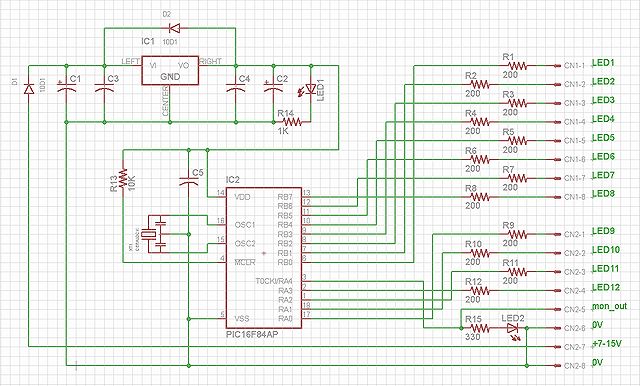Click the VDD pin 14 label
The width and height of the screenshot is (640, 386).
[242, 197]
